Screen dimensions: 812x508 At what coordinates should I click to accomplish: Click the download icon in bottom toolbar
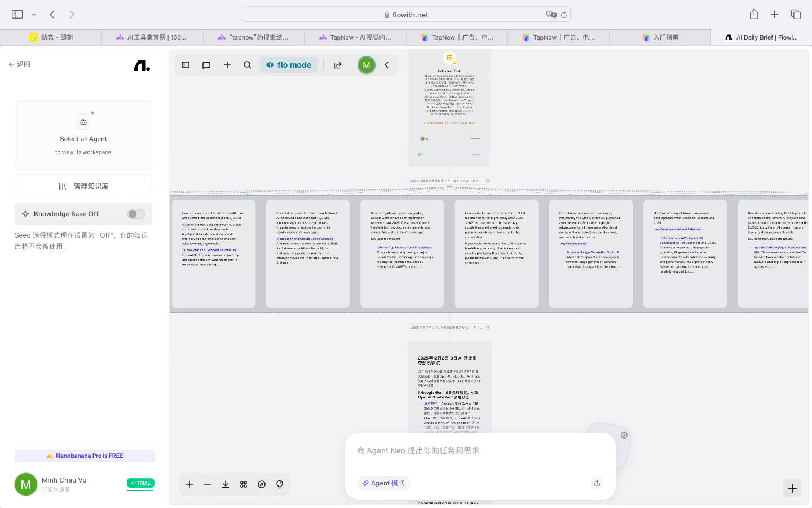coord(226,484)
